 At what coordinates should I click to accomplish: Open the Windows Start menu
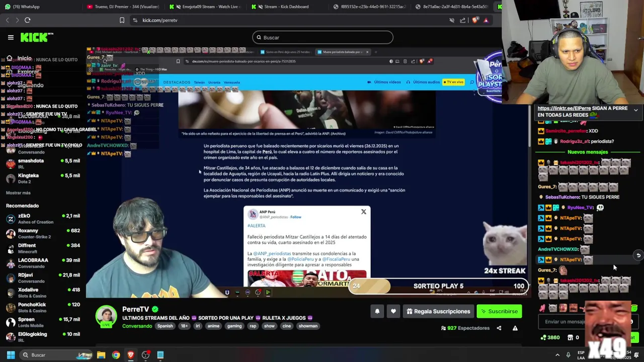pyautogui.click(x=11, y=355)
